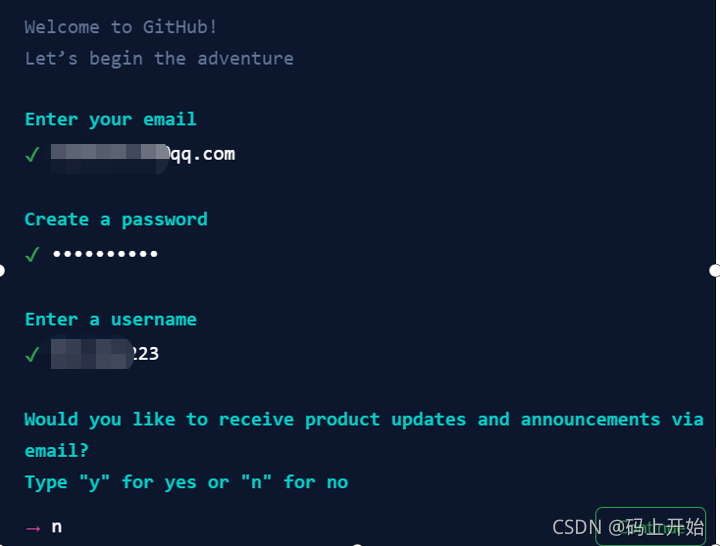Screen dimensions: 720x546
Task: Click the white handle on the right edge
Action: tap(714, 270)
